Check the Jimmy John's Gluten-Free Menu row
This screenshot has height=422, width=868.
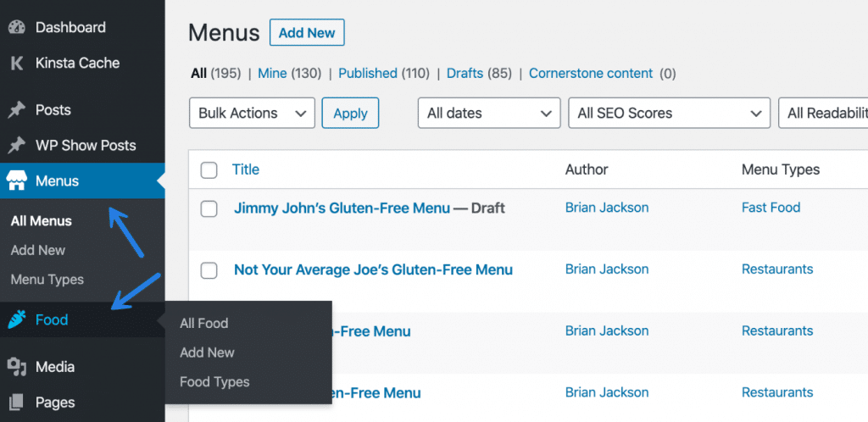tap(209, 208)
